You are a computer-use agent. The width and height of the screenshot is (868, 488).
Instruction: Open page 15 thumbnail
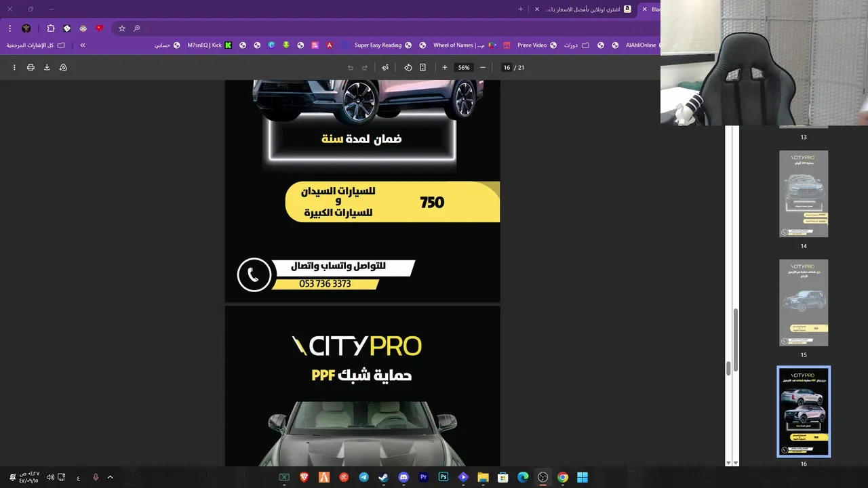(804, 302)
